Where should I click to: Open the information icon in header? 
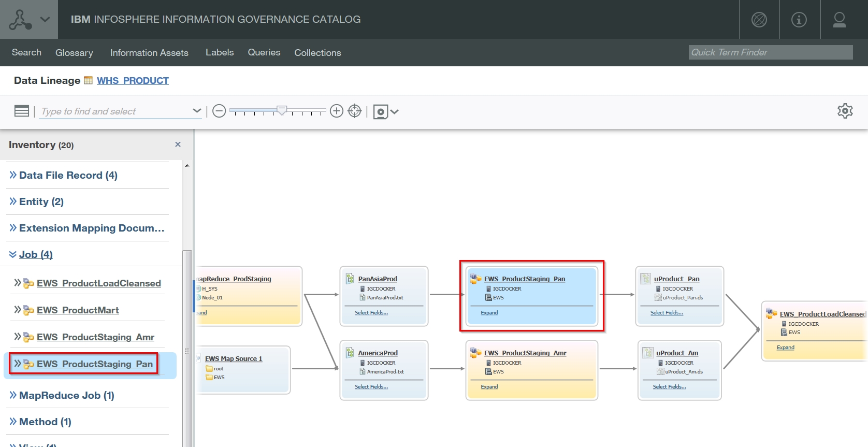click(x=799, y=20)
